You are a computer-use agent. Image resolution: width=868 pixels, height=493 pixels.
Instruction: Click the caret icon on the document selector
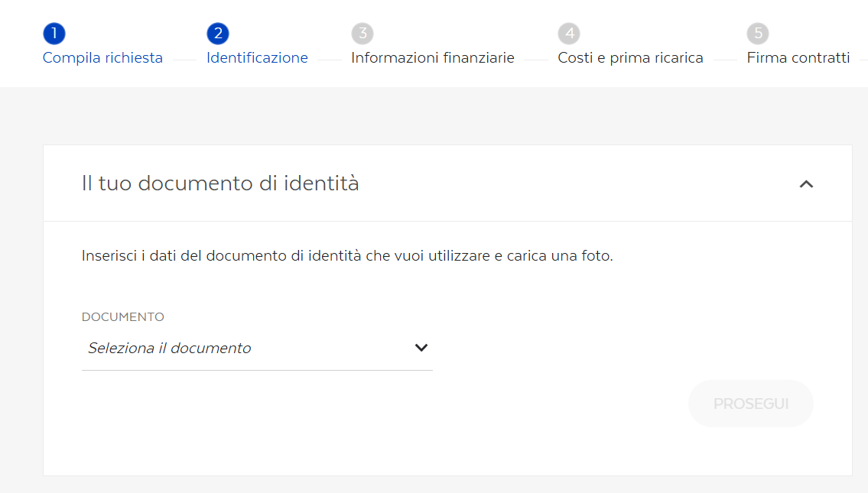(421, 347)
